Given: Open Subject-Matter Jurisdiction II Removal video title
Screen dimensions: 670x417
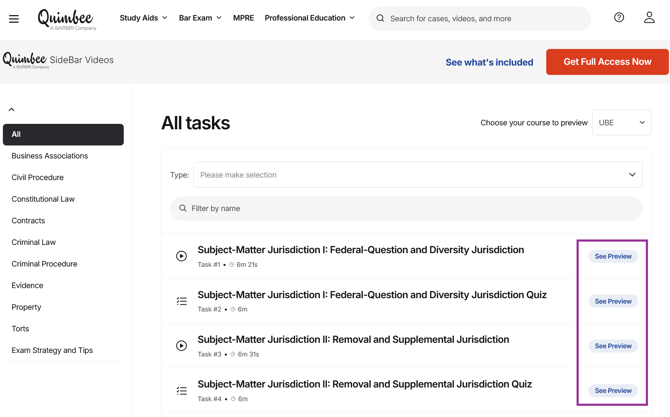Looking at the screenshot, I should pos(353,340).
